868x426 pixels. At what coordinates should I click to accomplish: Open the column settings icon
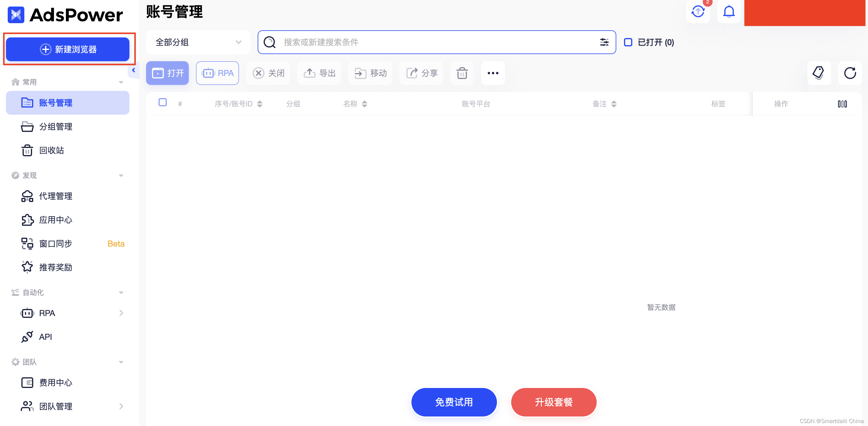842,104
